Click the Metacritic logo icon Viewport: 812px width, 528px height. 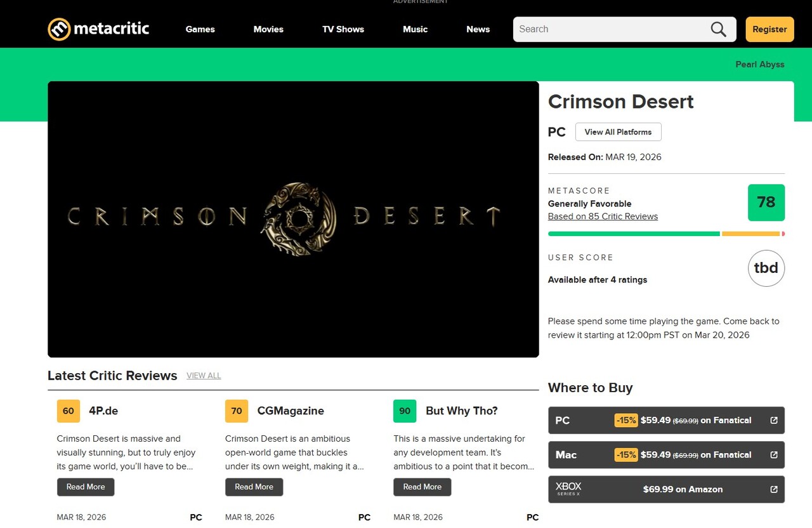[x=59, y=29]
